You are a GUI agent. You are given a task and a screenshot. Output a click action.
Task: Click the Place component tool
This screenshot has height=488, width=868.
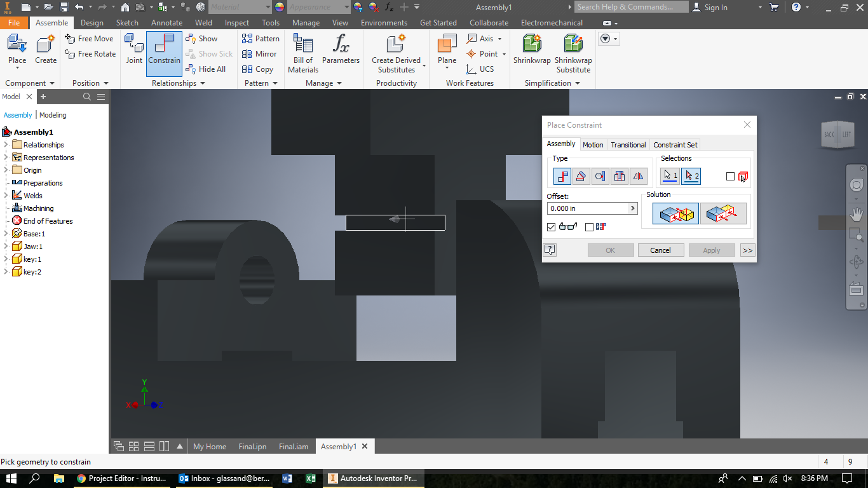click(17, 50)
